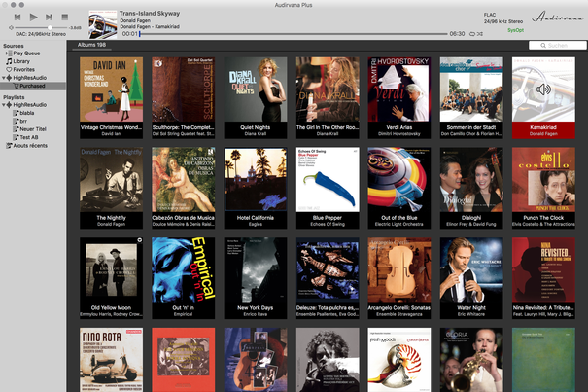Click the Favorites heart icon
The height and width of the screenshot is (392, 588).
tap(9, 69)
